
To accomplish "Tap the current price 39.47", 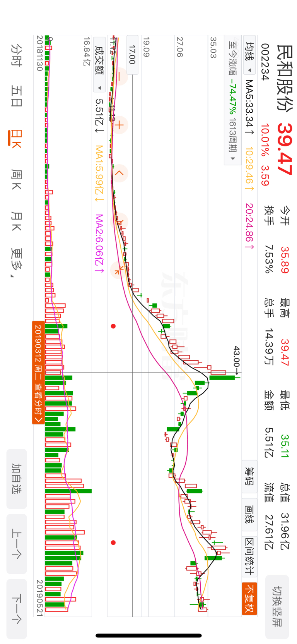I will (285, 149).
